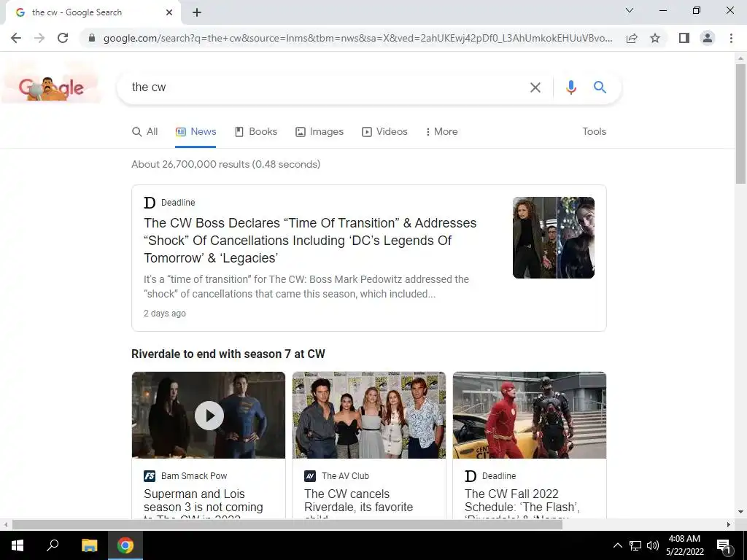The image size is (747, 560).
Task: Click the Deadline label on Fall 2022 card
Action: click(499, 475)
